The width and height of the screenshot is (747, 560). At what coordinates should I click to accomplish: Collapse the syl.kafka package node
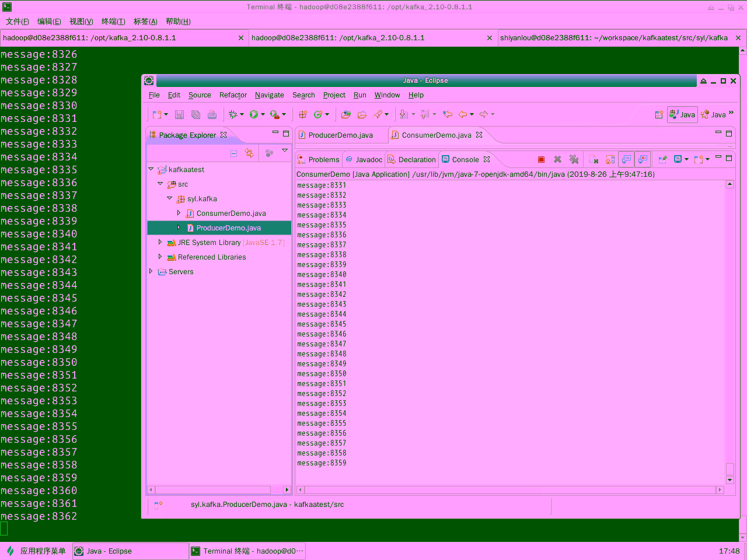click(x=169, y=198)
